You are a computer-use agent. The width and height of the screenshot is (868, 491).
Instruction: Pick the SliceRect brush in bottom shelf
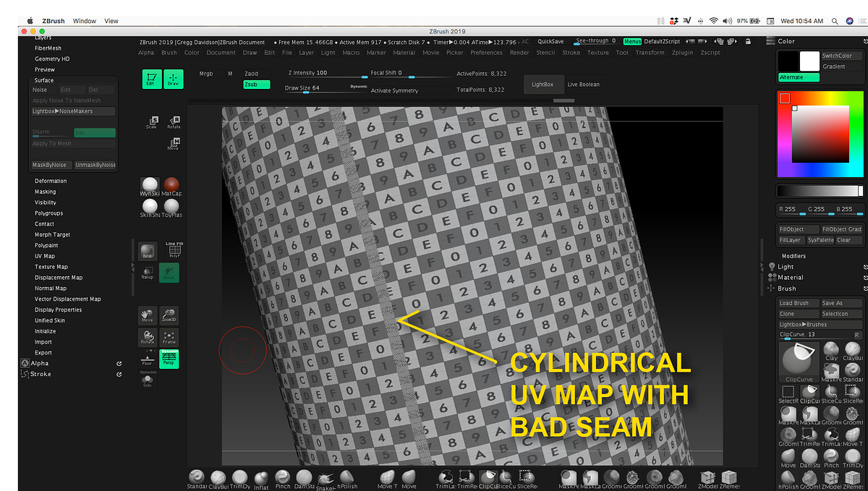(x=528, y=479)
